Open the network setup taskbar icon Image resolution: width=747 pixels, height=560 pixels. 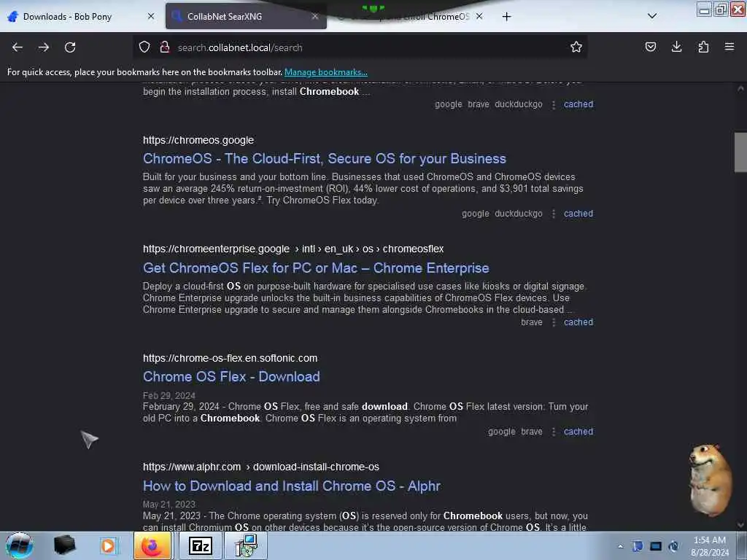pos(247,545)
